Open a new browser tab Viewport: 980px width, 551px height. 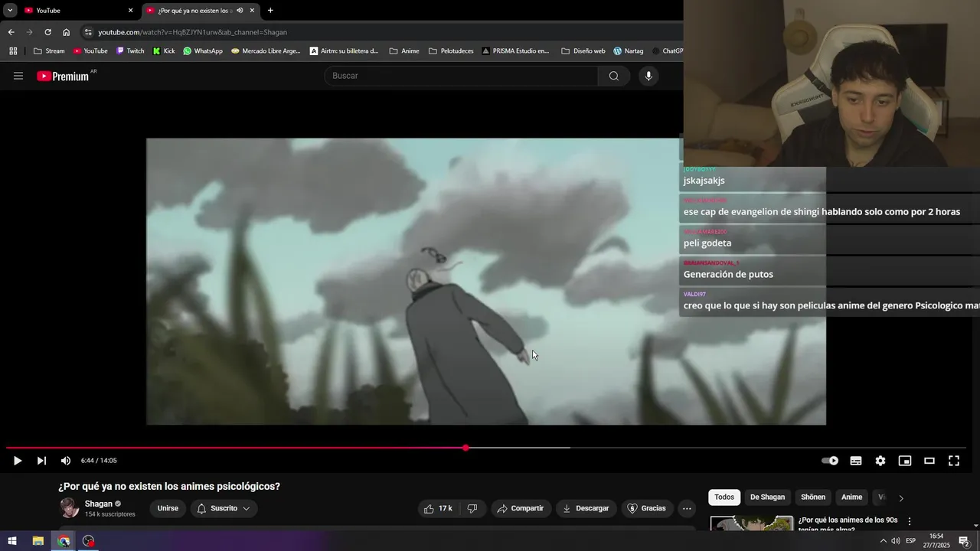click(270, 11)
